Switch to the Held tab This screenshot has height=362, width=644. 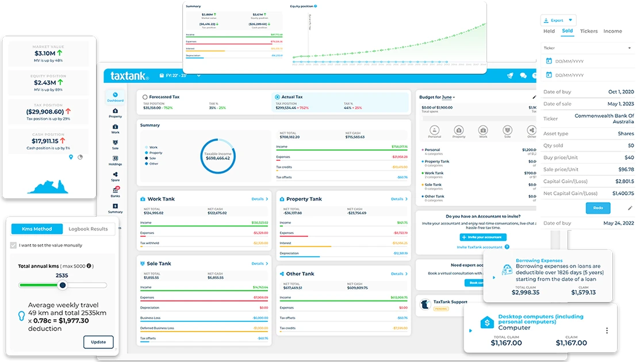tap(548, 31)
